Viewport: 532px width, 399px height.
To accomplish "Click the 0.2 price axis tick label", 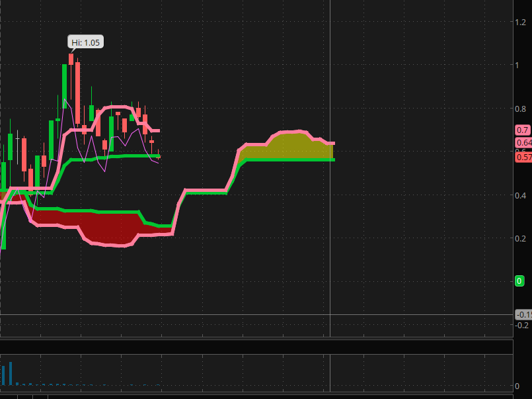I will point(521,238).
